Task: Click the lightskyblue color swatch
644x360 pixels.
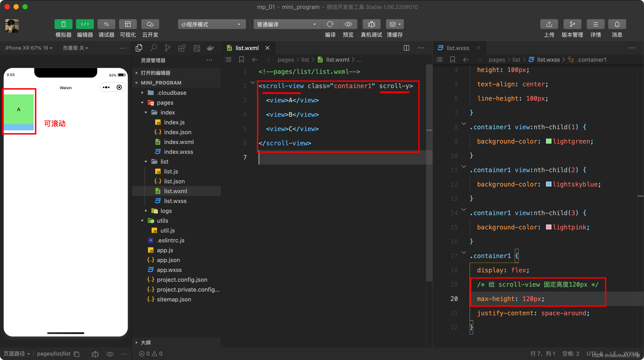Action: [x=549, y=184]
